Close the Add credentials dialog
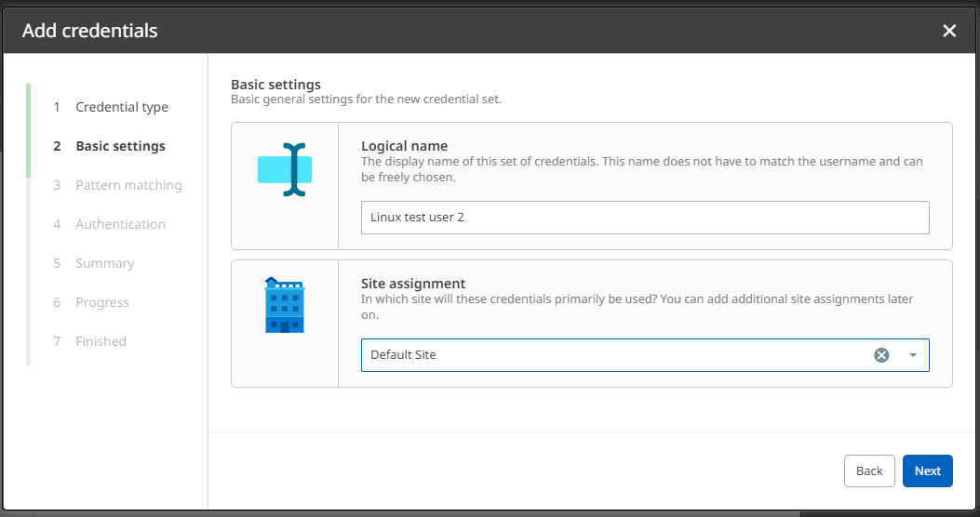This screenshot has height=517, width=980. (949, 31)
